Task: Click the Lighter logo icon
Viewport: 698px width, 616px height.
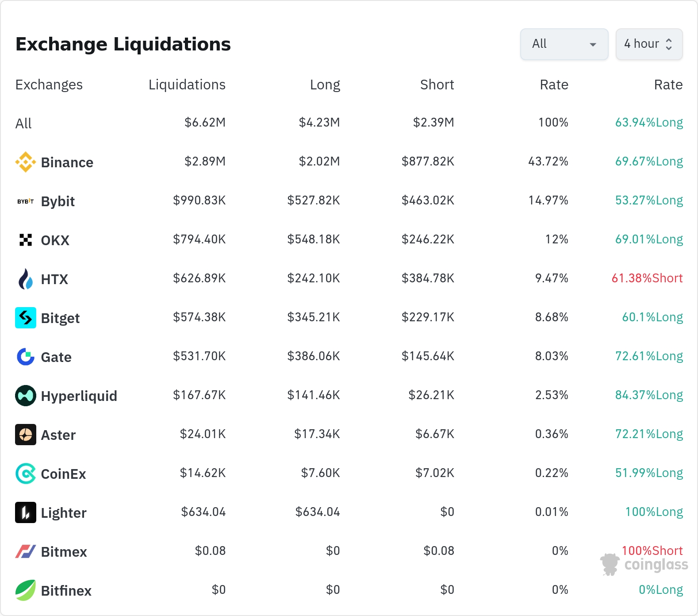Action: pos(26,512)
